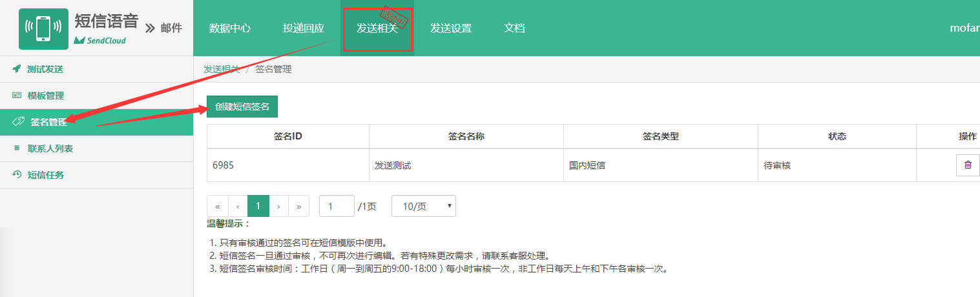
Task: Click the 待审核 status cell
Action: [837, 165]
